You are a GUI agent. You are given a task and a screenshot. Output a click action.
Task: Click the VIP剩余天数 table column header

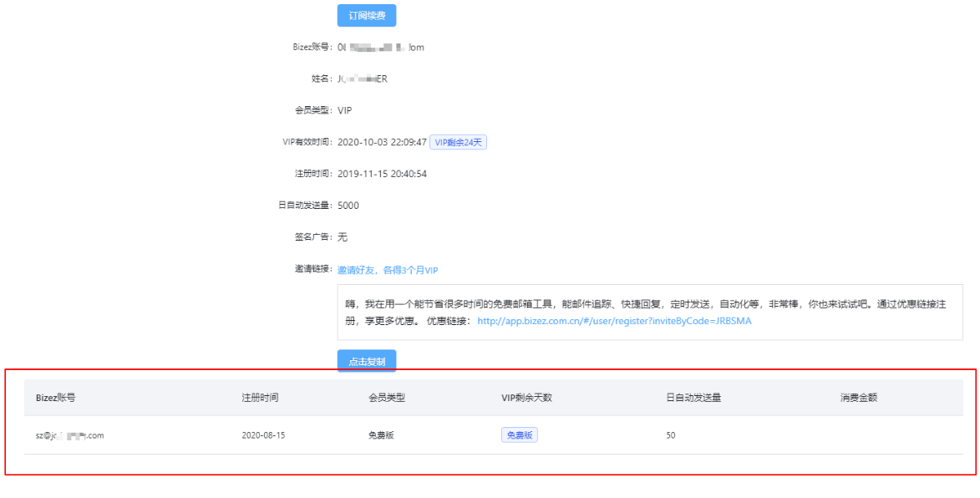pyautogui.click(x=527, y=398)
